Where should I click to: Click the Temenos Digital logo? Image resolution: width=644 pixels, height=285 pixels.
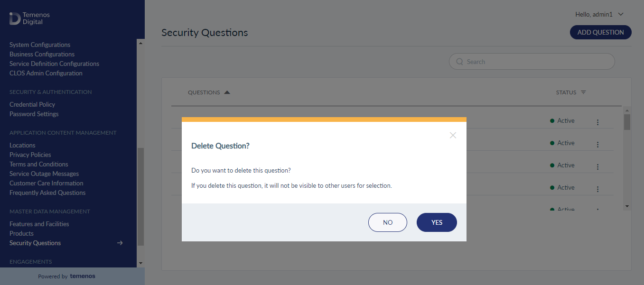click(29, 18)
